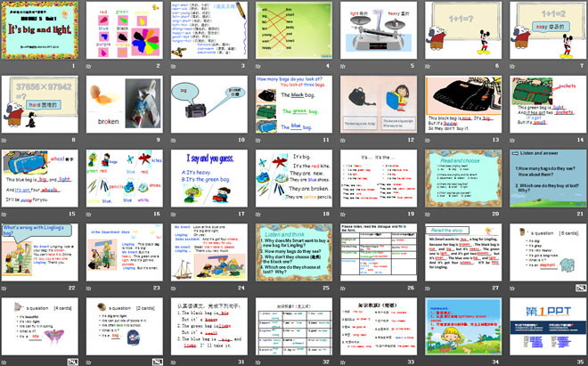Click the animation star under slide 6
The height and width of the screenshot is (366, 588).
pyautogui.click(x=428, y=67)
